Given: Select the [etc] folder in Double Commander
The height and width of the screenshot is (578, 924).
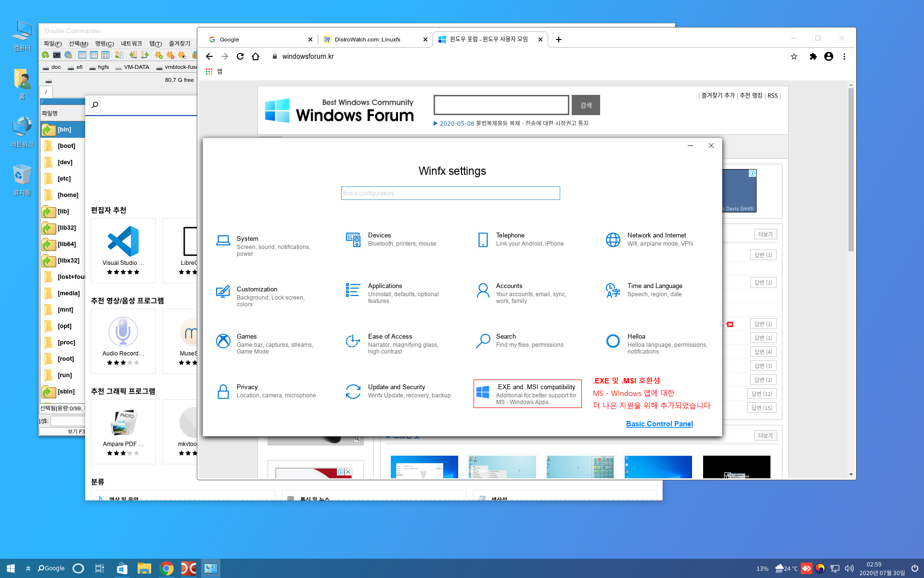Looking at the screenshot, I should (x=63, y=179).
